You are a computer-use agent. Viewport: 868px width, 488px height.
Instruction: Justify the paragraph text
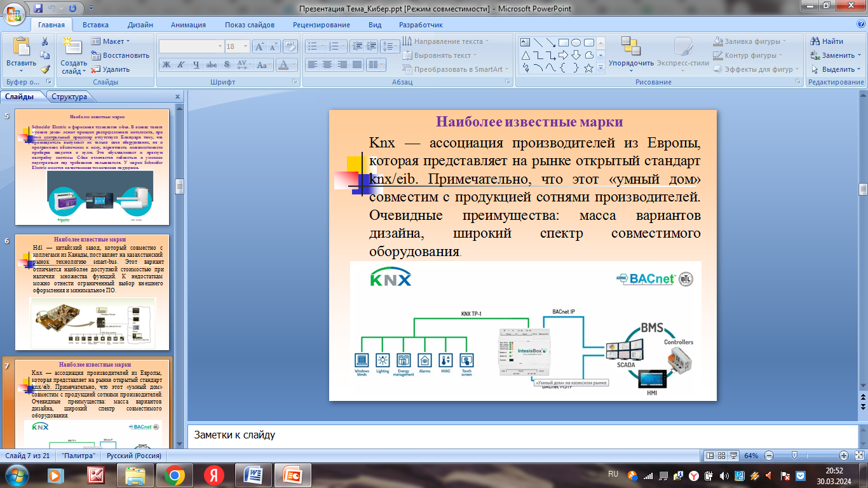tap(356, 64)
